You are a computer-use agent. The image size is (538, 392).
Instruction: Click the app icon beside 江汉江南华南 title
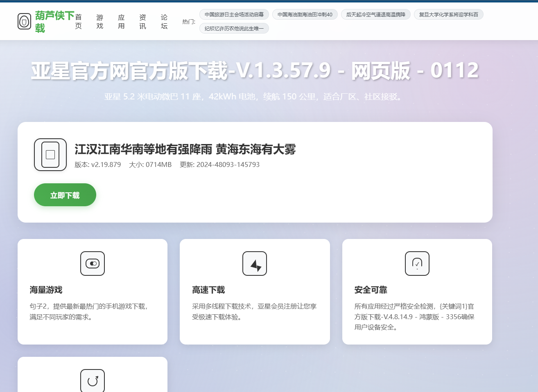[50, 155]
